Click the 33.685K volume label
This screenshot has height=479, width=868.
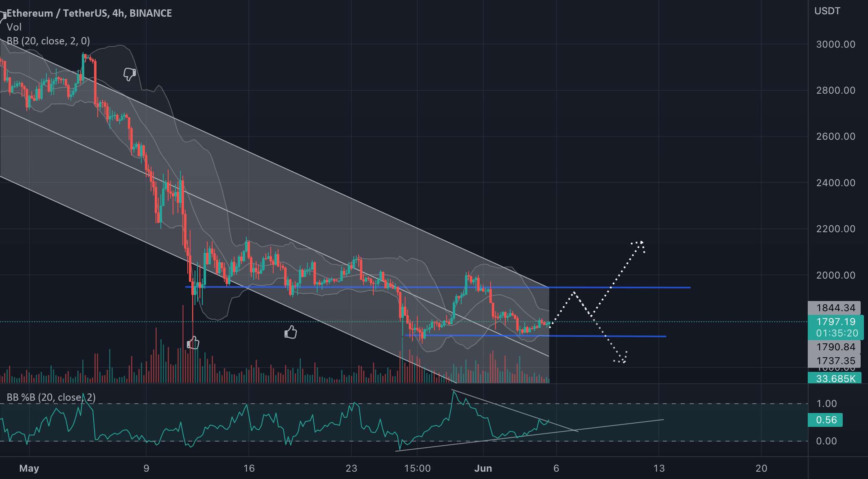(834, 378)
